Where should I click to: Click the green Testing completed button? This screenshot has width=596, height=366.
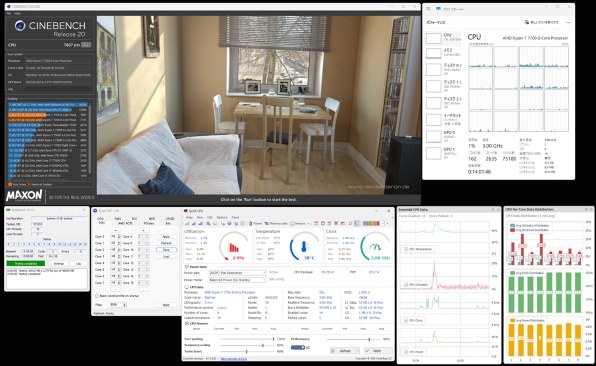26,263
